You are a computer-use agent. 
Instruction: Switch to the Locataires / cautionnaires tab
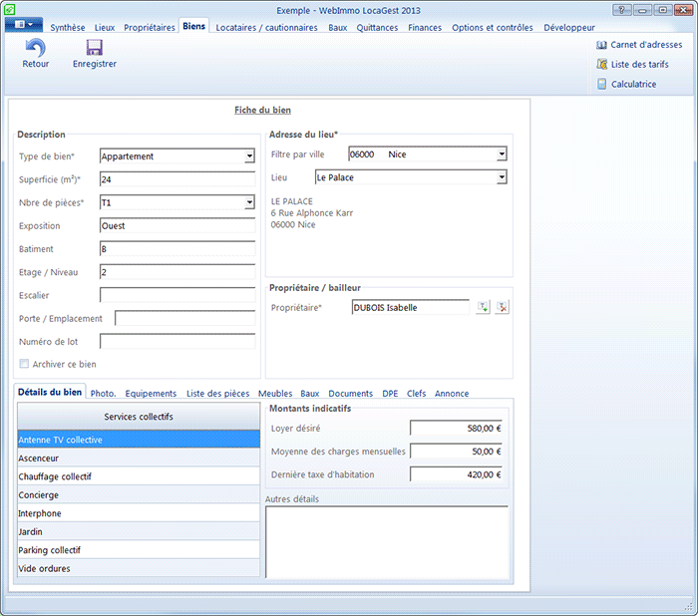coord(266,27)
